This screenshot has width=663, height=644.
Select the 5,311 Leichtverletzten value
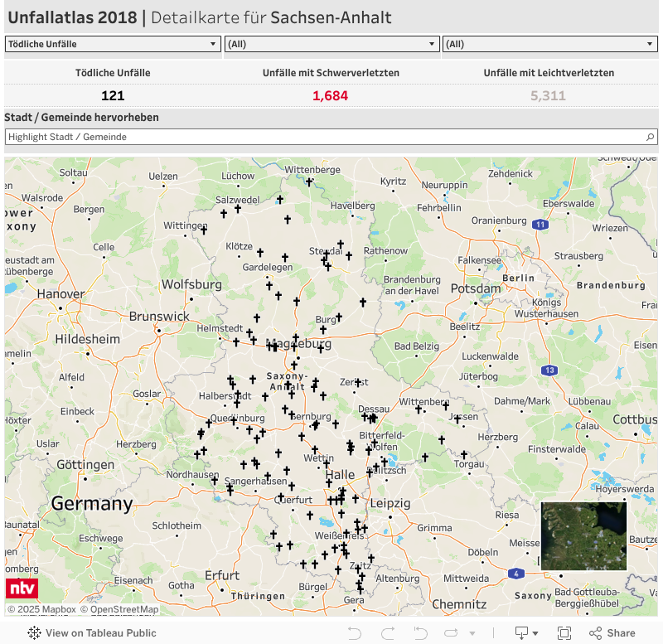pyautogui.click(x=548, y=95)
